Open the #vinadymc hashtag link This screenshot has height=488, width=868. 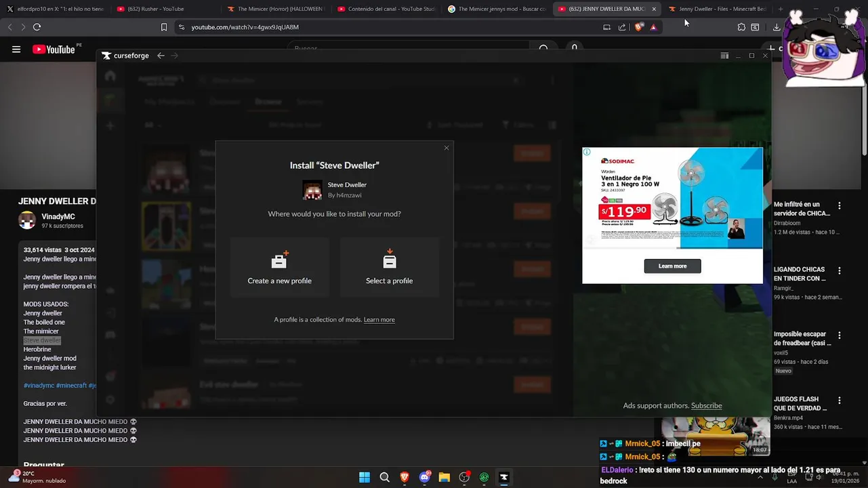pos(39,386)
